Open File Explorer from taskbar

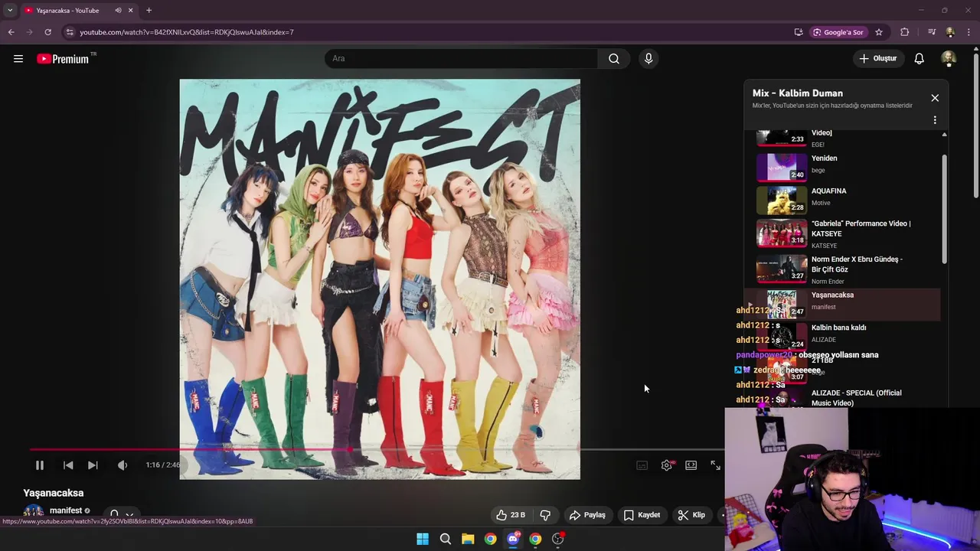tap(468, 539)
